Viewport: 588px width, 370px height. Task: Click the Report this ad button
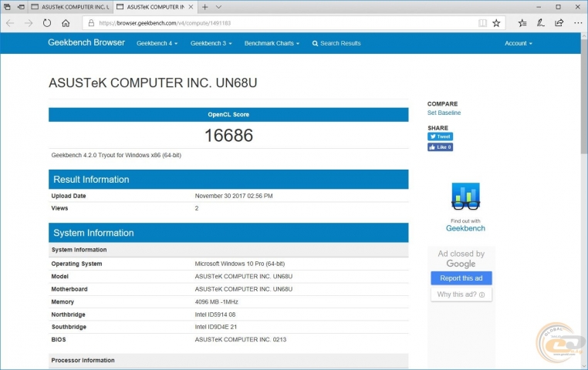pos(461,278)
